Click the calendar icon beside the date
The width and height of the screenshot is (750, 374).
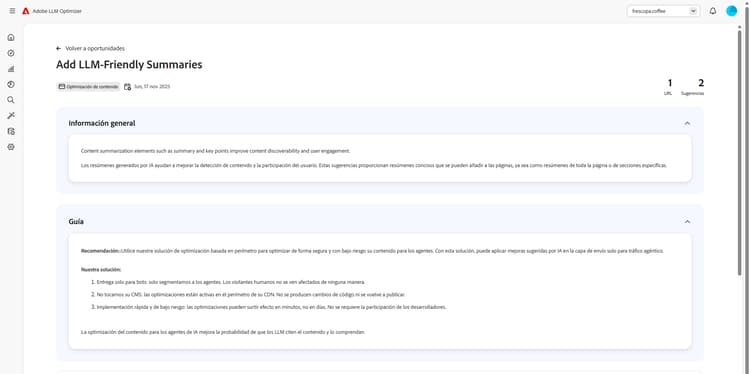pos(127,87)
